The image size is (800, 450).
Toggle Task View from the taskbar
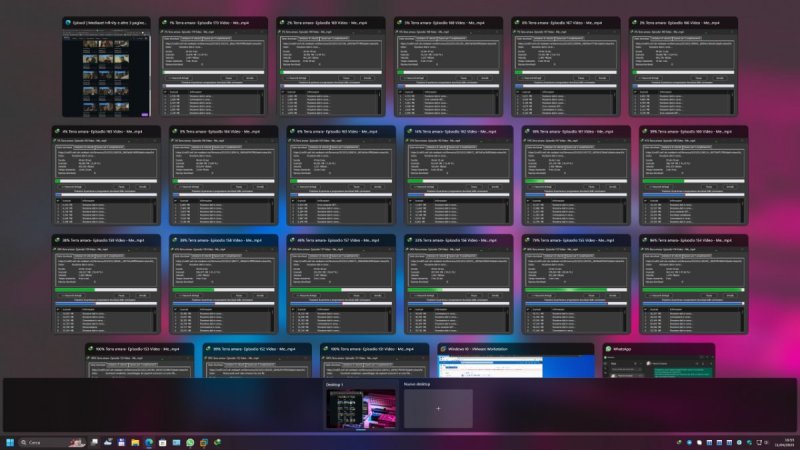[94, 442]
